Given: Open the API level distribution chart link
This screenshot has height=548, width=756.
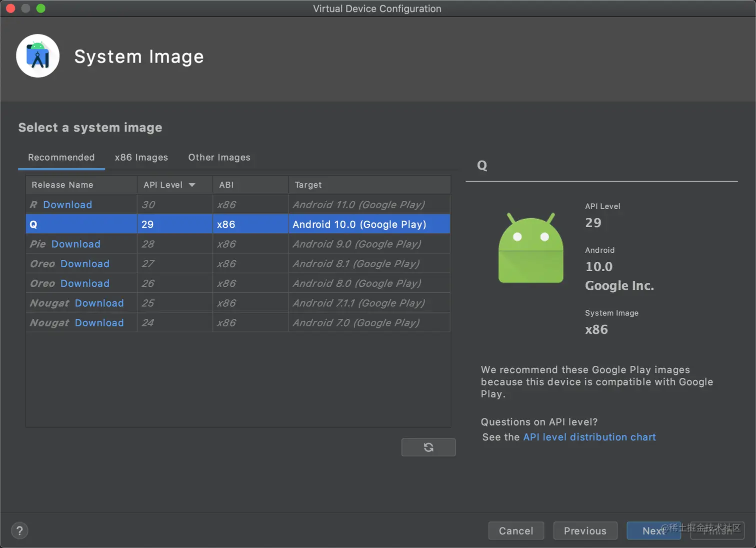Looking at the screenshot, I should pyautogui.click(x=589, y=437).
